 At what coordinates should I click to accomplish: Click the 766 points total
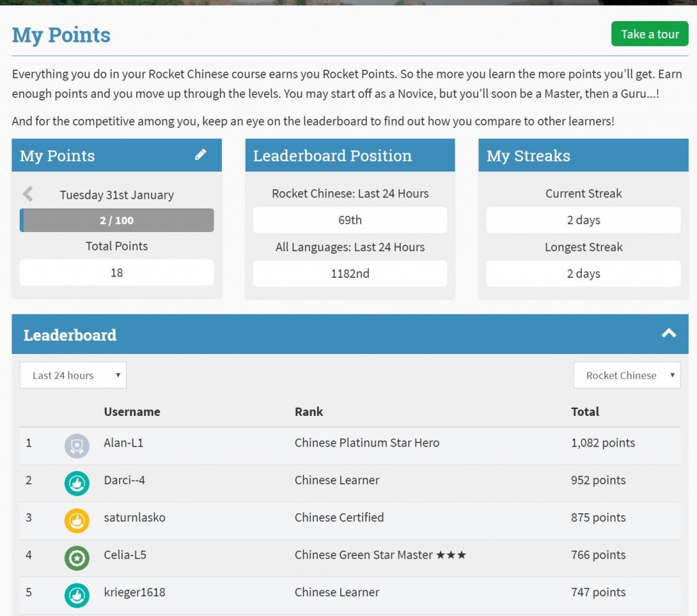coord(598,555)
